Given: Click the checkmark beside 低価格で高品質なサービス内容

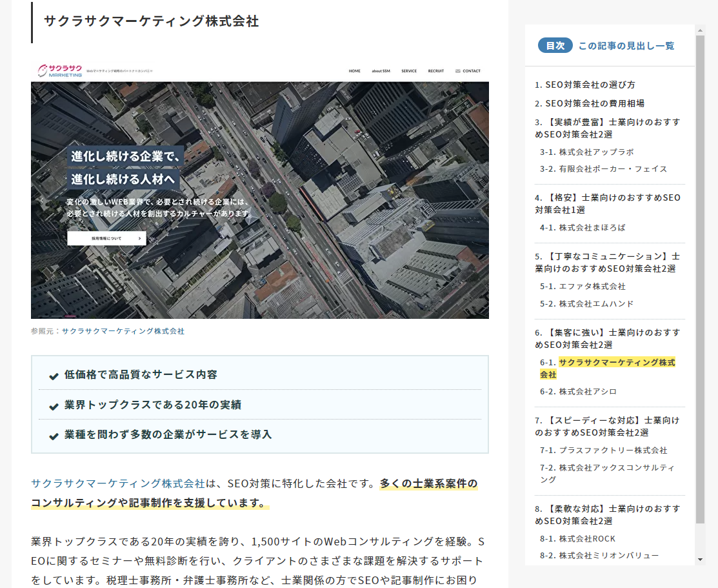Looking at the screenshot, I should tap(54, 376).
